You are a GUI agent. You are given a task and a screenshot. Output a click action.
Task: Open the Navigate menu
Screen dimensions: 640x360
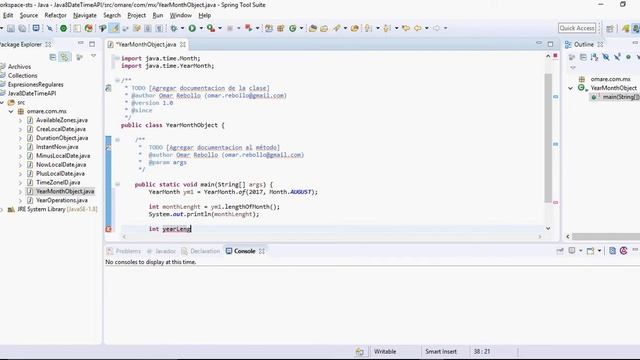[85, 16]
